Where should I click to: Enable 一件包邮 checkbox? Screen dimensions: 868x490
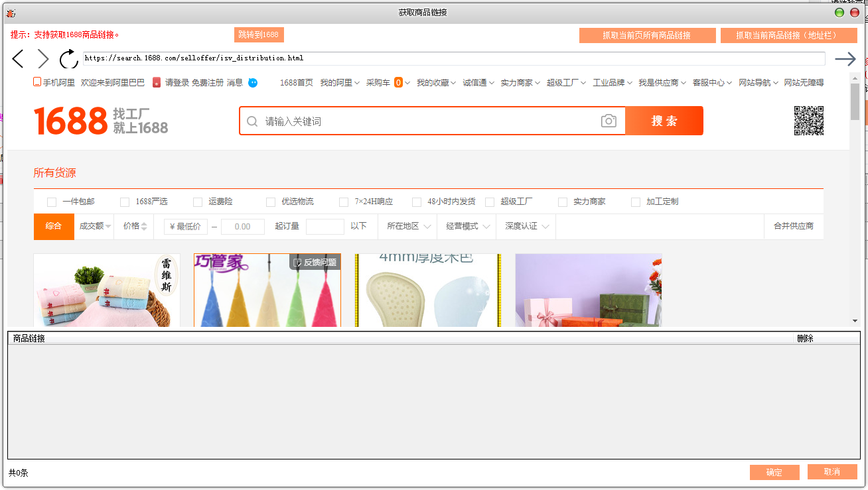[52, 202]
